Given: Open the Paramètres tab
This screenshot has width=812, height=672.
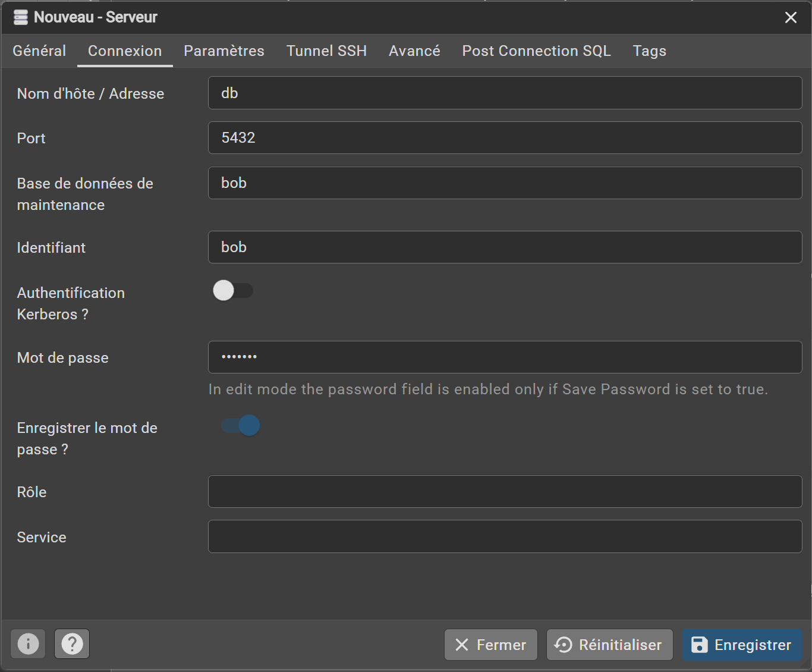Looking at the screenshot, I should coord(224,51).
